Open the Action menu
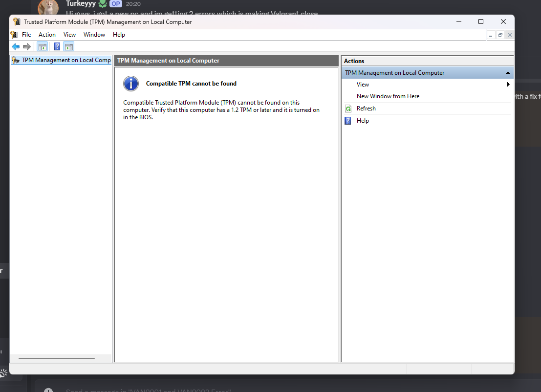This screenshot has height=392, width=541. (47, 35)
